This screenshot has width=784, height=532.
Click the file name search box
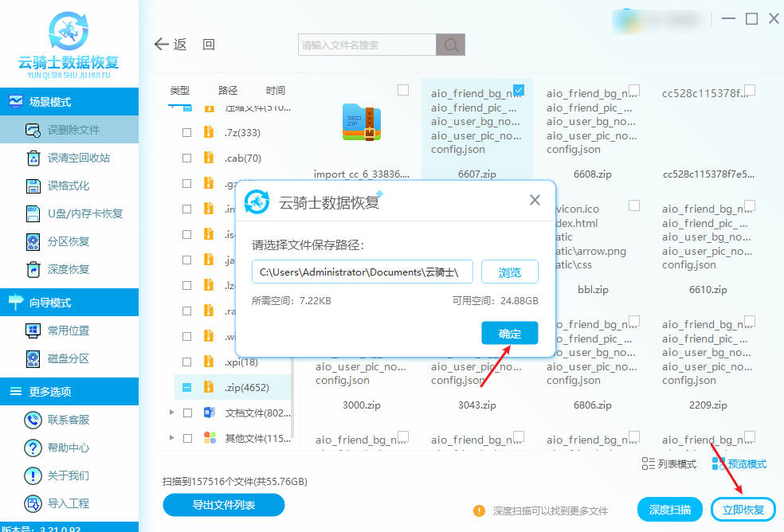(x=367, y=45)
